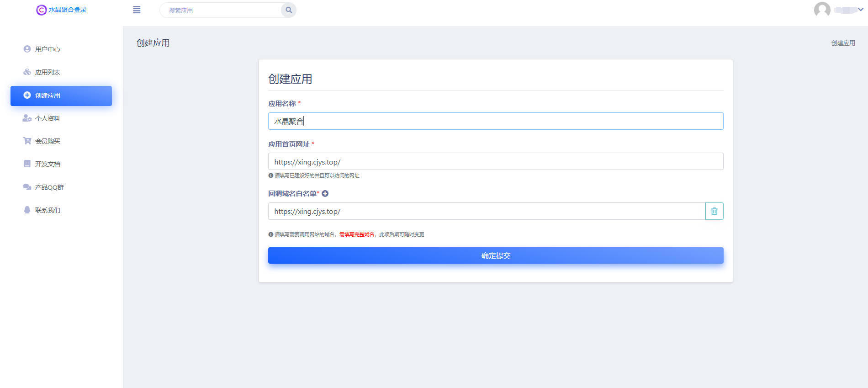The height and width of the screenshot is (388, 868).
Task: Expand the user account dropdown arrow
Action: tap(861, 10)
